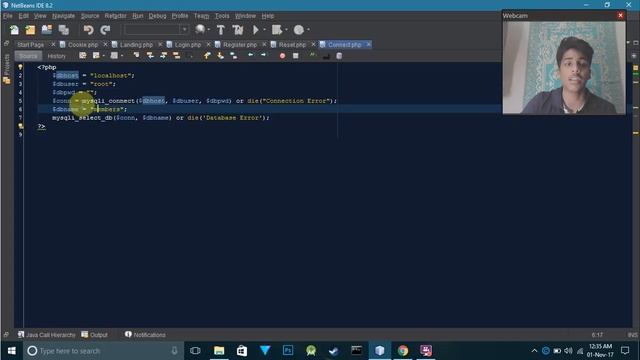Open Photoshop from the taskbar

[288, 351]
